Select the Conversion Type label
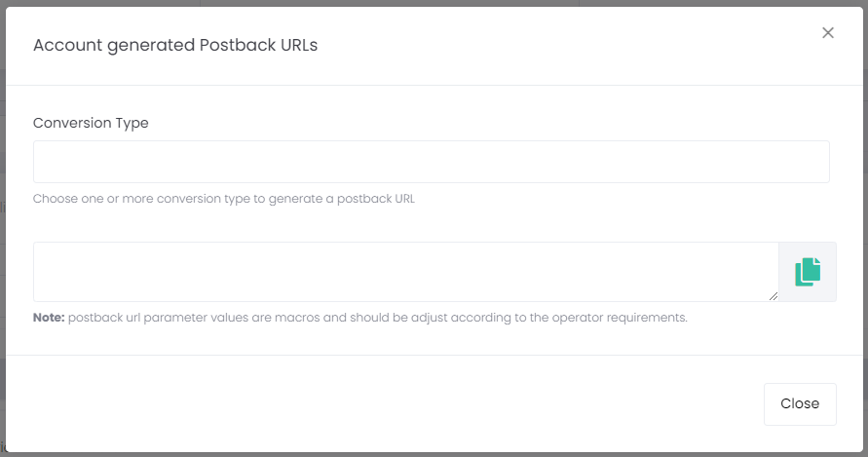This screenshot has width=868, height=457. pos(91,123)
